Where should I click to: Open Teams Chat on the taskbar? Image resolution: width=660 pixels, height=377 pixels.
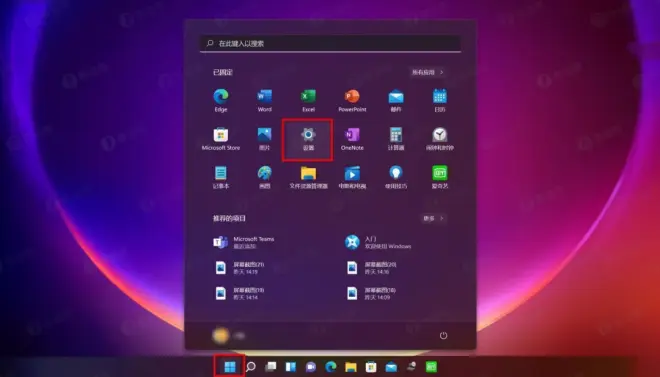pos(311,367)
